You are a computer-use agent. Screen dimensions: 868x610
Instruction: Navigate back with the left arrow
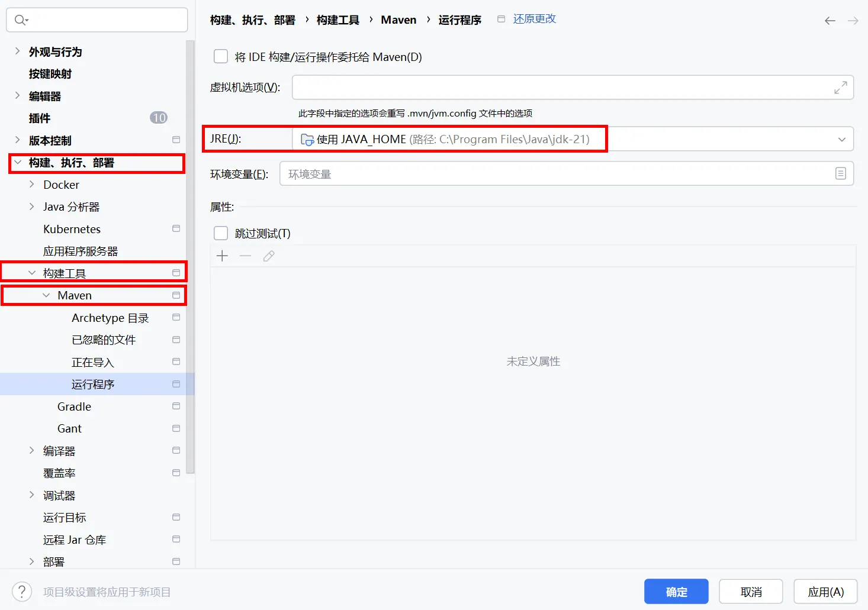[830, 21]
